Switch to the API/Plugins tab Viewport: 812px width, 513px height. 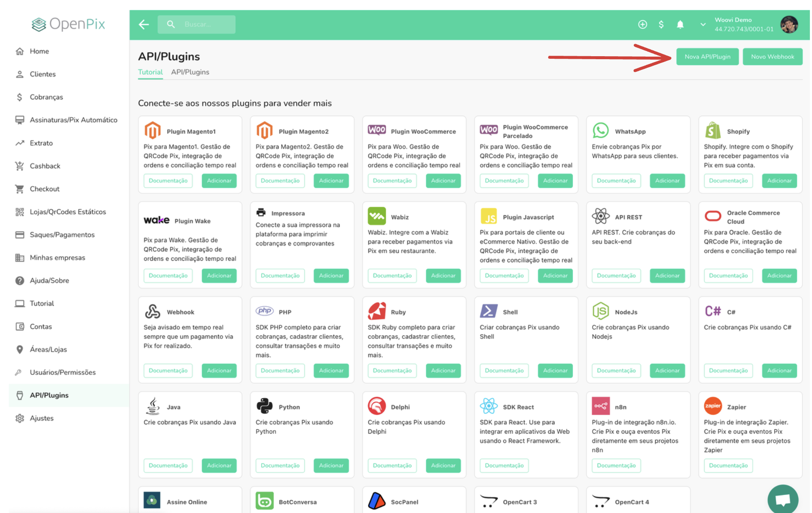click(190, 72)
